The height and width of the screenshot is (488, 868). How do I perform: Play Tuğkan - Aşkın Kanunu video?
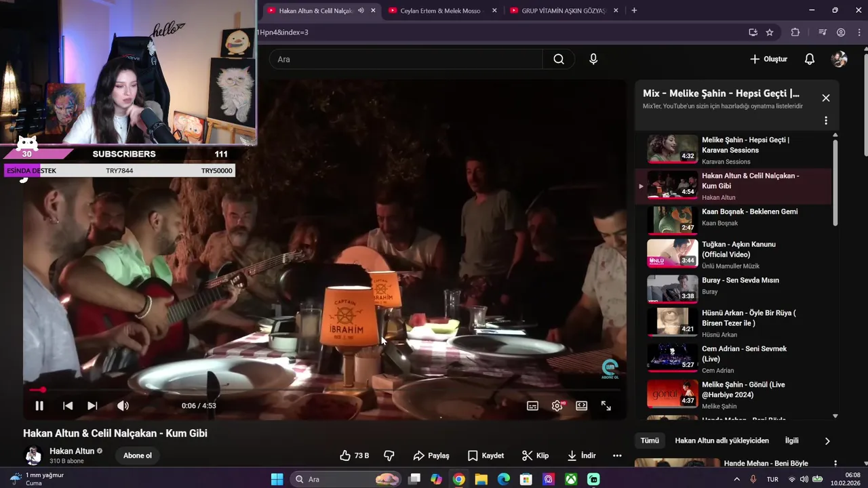[x=733, y=253]
